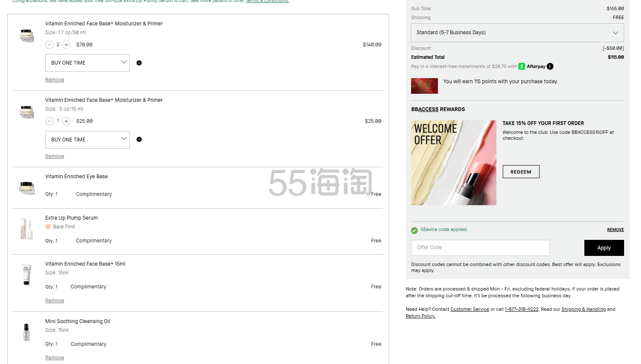This screenshot has width=641, height=364.
Task: Focus the Offer Code input field
Action: 480,248
